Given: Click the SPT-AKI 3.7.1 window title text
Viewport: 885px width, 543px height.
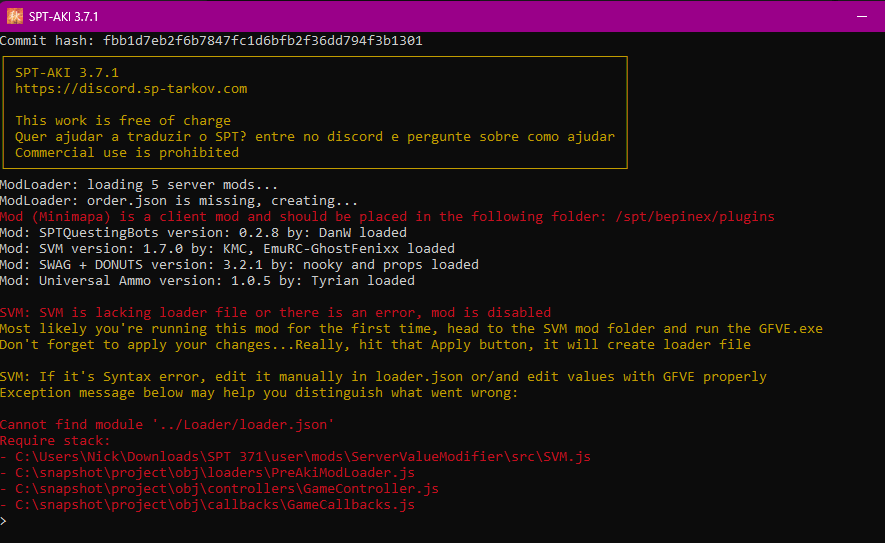Looking at the screenshot, I should click(64, 17).
